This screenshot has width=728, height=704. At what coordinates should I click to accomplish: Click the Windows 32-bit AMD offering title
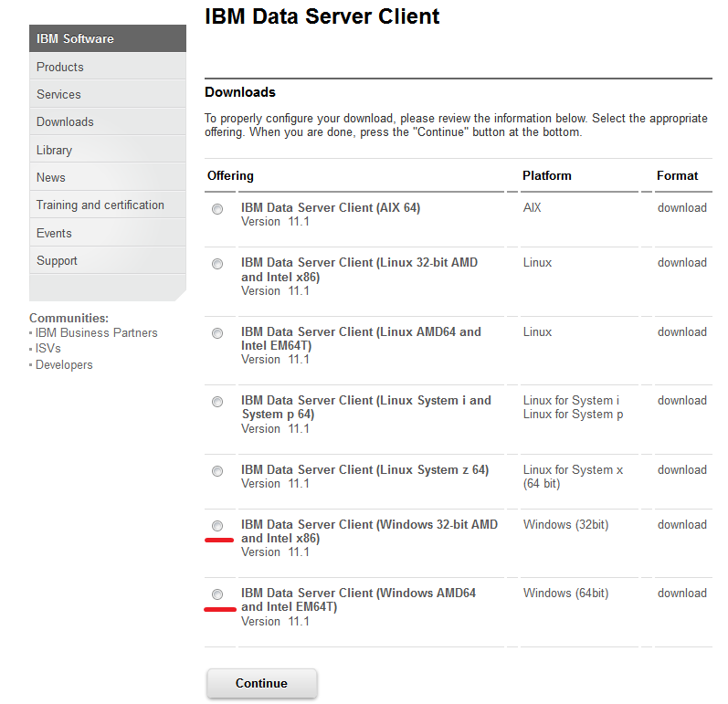[x=369, y=531]
